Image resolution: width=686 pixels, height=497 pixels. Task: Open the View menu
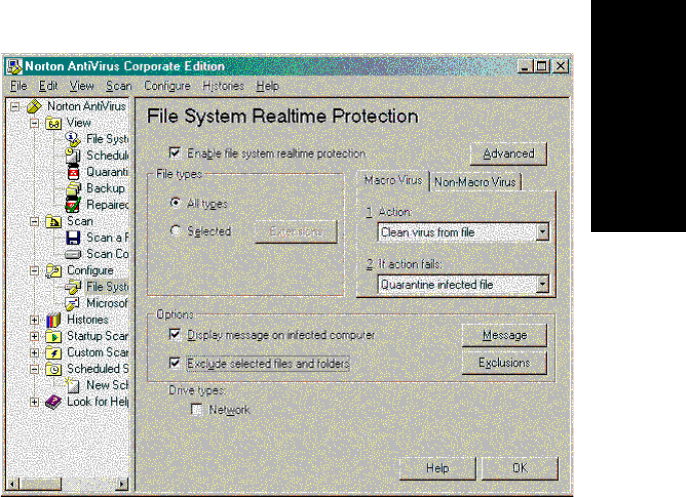[82, 86]
